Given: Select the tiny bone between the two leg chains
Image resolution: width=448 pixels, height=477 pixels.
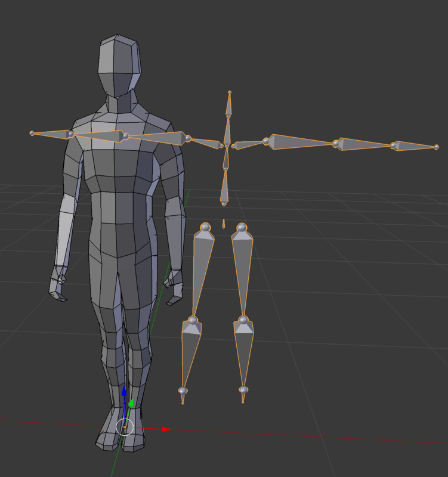Looking at the screenshot, I should coord(224,224).
